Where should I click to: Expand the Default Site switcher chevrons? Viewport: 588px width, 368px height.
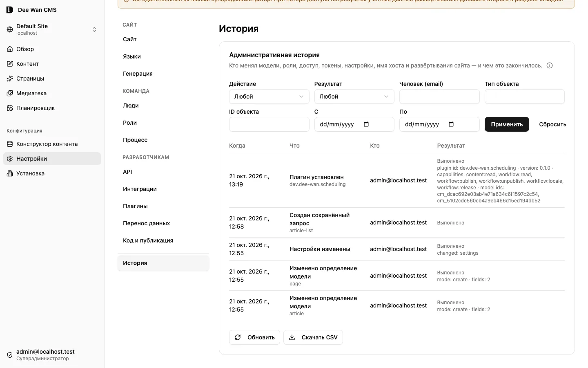pos(94,29)
